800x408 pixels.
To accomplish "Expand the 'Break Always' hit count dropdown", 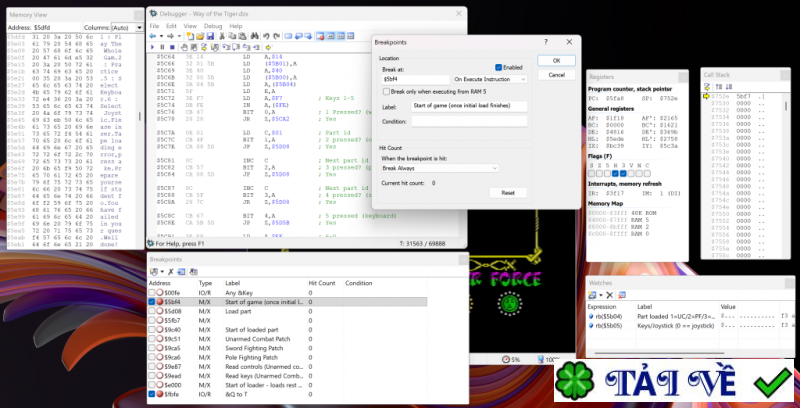I will [x=439, y=168].
